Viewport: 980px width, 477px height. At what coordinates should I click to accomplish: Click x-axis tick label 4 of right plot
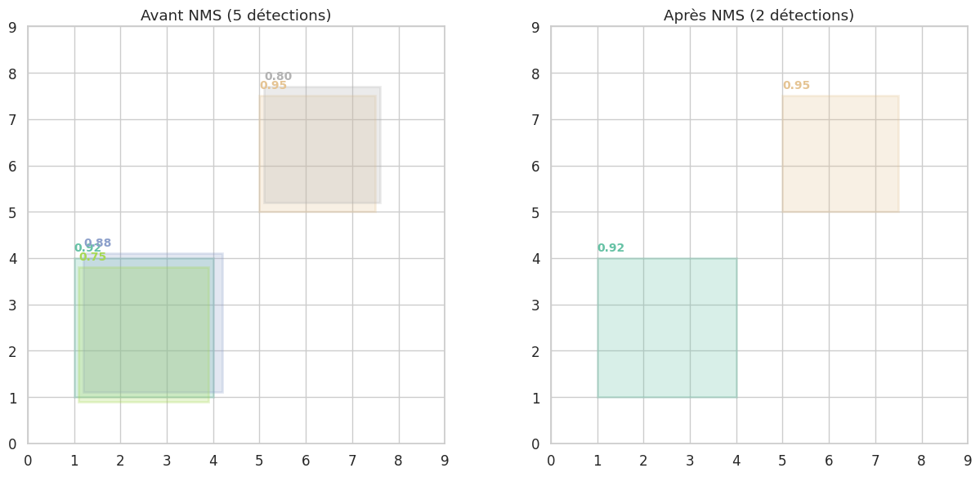pyautogui.click(x=736, y=461)
